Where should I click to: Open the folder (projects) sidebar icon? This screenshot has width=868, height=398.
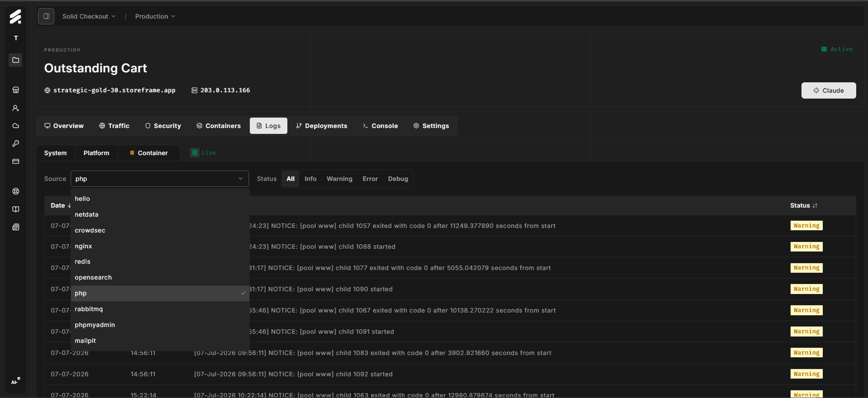[x=16, y=60]
